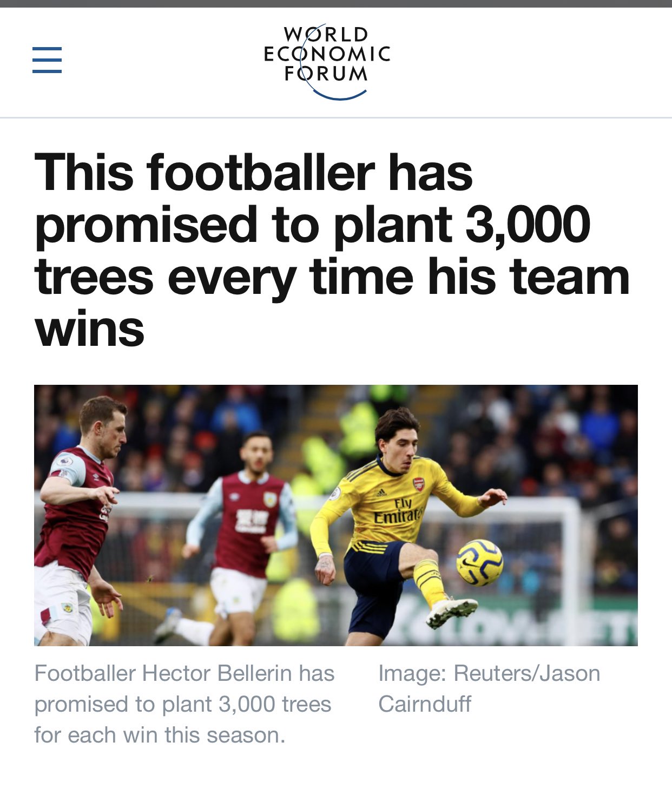Screen dimensions: 672x788
Task: Open the hamburger navigation menu
Action: pyautogui.click(x=47, y=60)
